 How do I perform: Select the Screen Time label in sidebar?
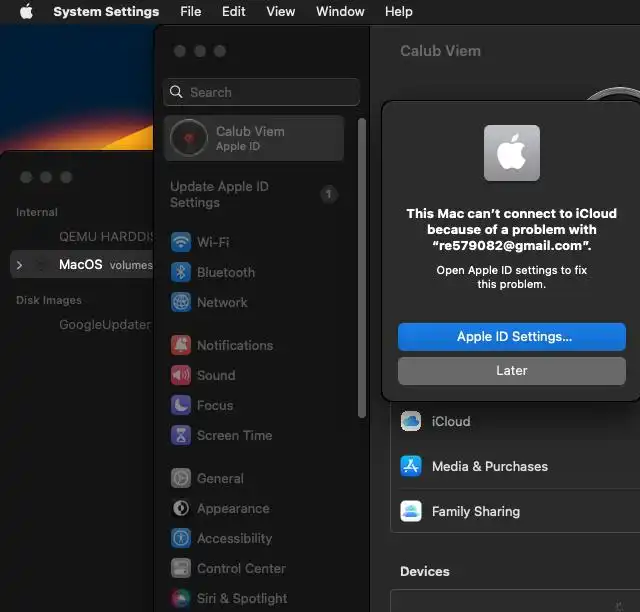(x=235, y=435)
